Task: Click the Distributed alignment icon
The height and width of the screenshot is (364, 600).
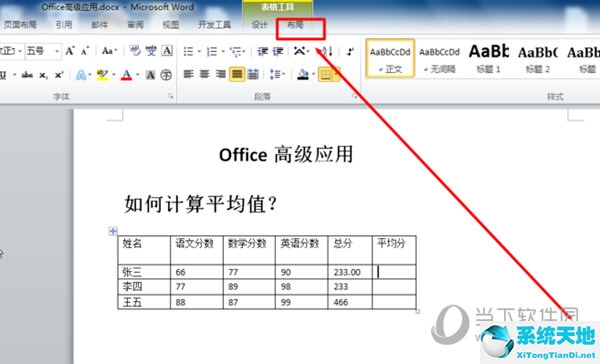Action: (x=253, y=74)
